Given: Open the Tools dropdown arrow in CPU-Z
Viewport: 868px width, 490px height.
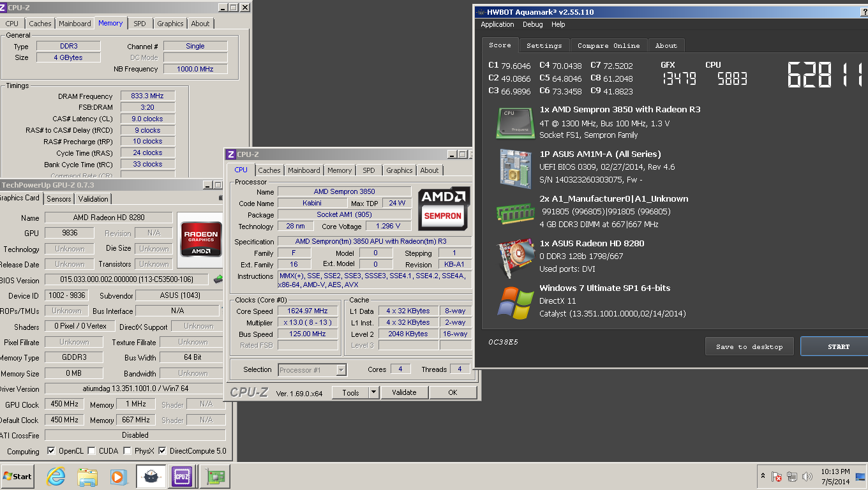Looking at the screenshot, I should click(x=373, y=392).
